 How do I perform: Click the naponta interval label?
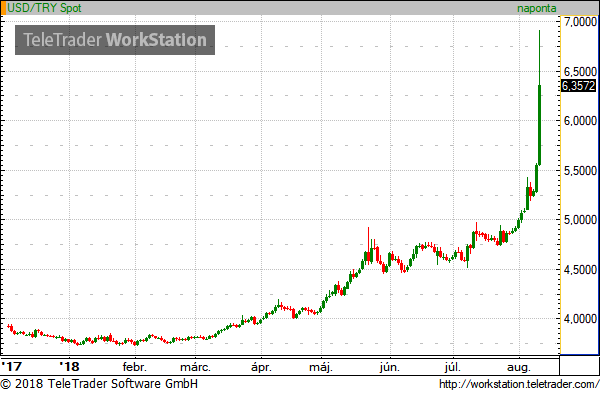pyautogui.click(x=536, y=8)
